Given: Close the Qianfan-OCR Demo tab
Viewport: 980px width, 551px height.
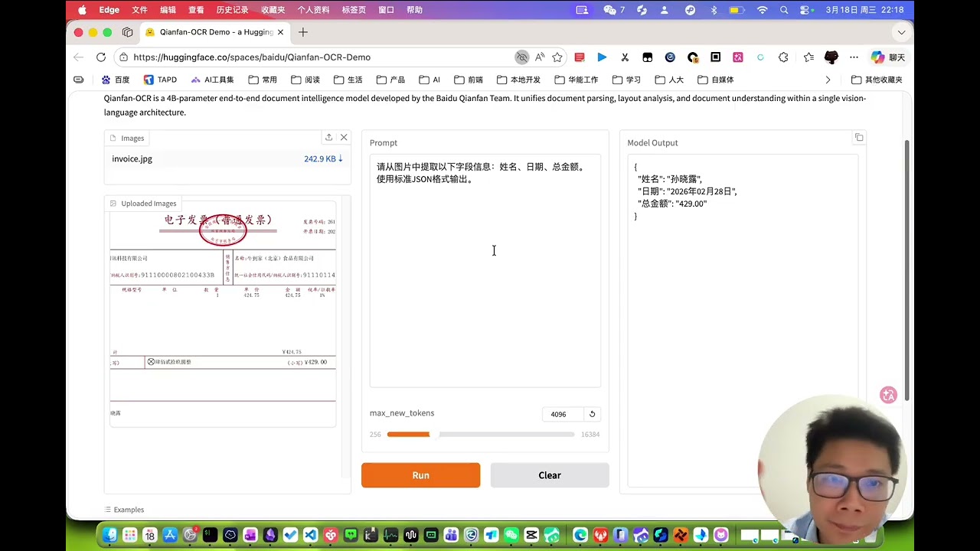Looking at the screenshot, I should click(x=280, y=32).
